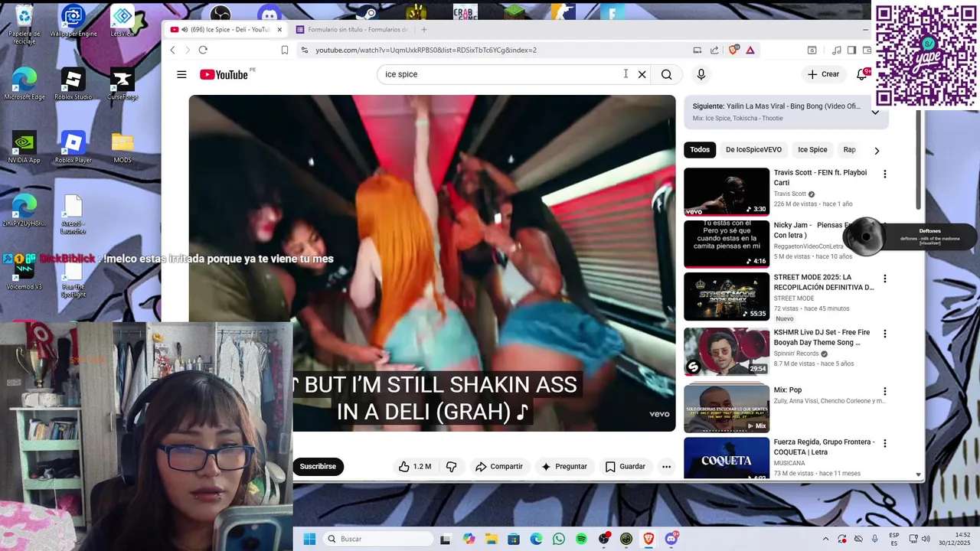980x551 pixels.
Task: Open Windows Start menu
Action: coord(309,539)
